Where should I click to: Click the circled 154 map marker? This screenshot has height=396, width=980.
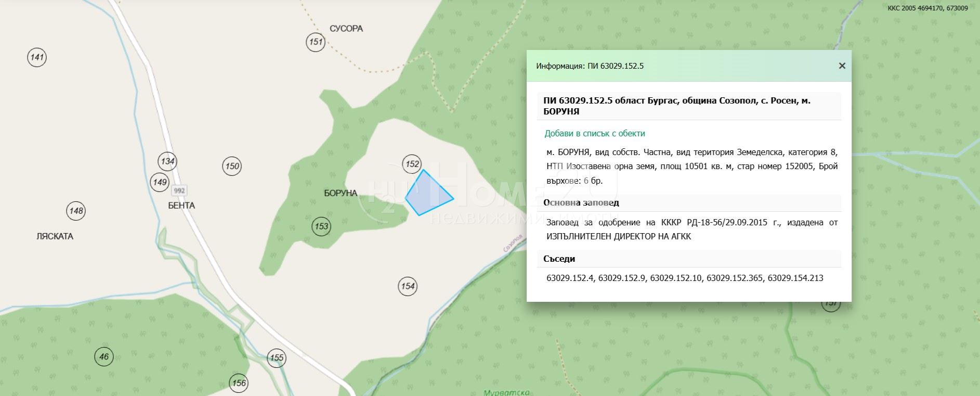(x=408, y=286)
